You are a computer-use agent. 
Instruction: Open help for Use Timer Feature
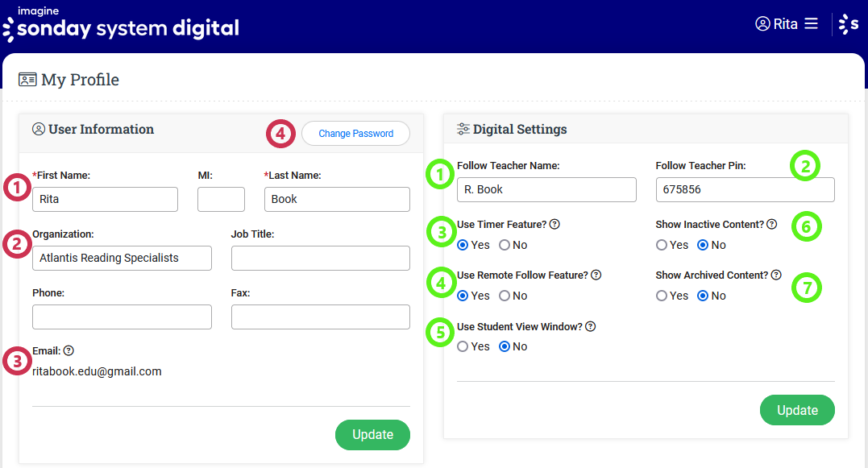click(554, 225)
